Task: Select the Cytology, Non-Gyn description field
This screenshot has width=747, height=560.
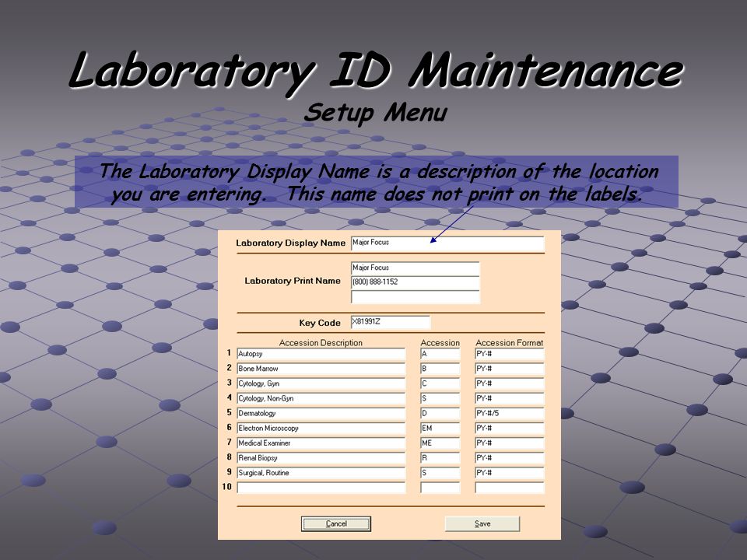Action: pos(321,398)
